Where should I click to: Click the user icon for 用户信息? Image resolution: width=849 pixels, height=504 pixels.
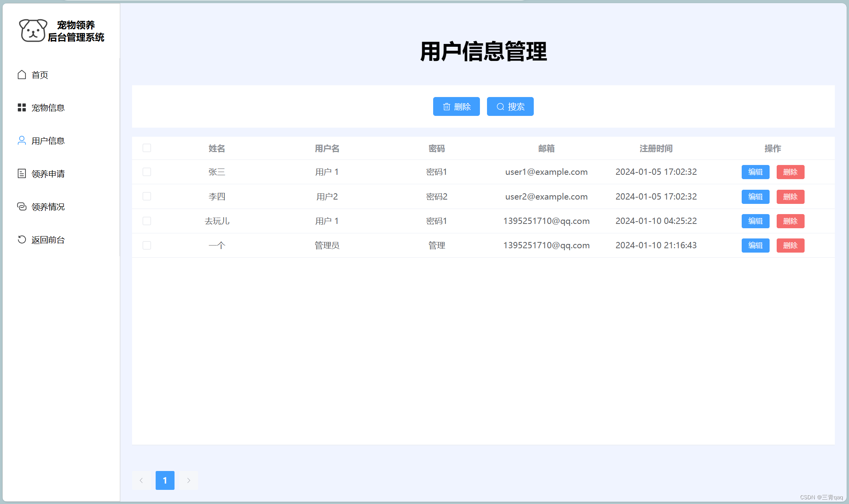(x=22, y=141)
